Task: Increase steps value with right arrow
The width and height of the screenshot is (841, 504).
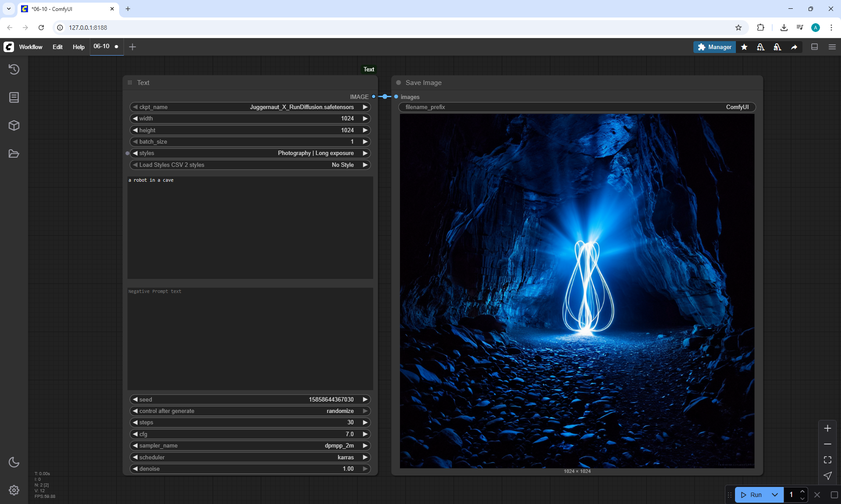Action: coord(365,423)
